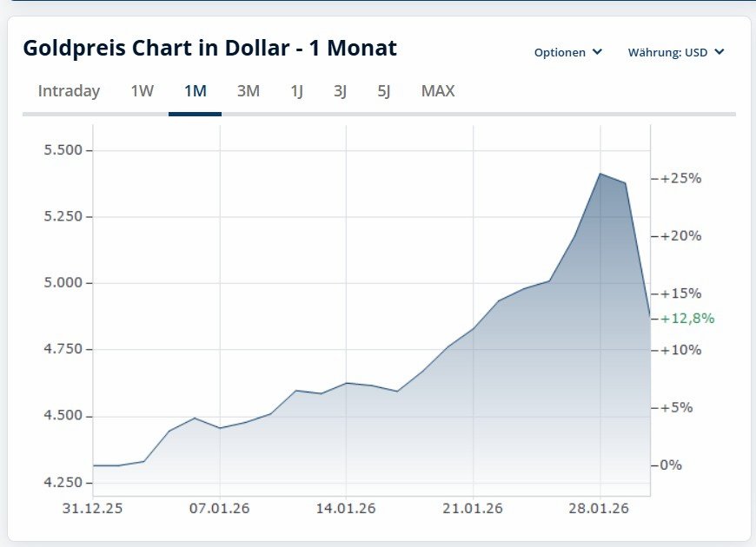This screenshot has width=756, height=547.
Task: Select the active 1M tab
Action: click(x=195, y=91)
